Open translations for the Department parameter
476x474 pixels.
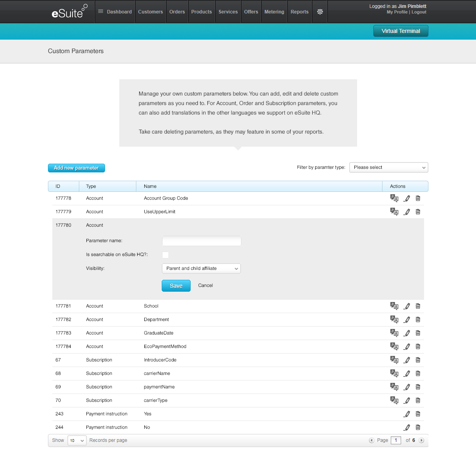[394, 319]
